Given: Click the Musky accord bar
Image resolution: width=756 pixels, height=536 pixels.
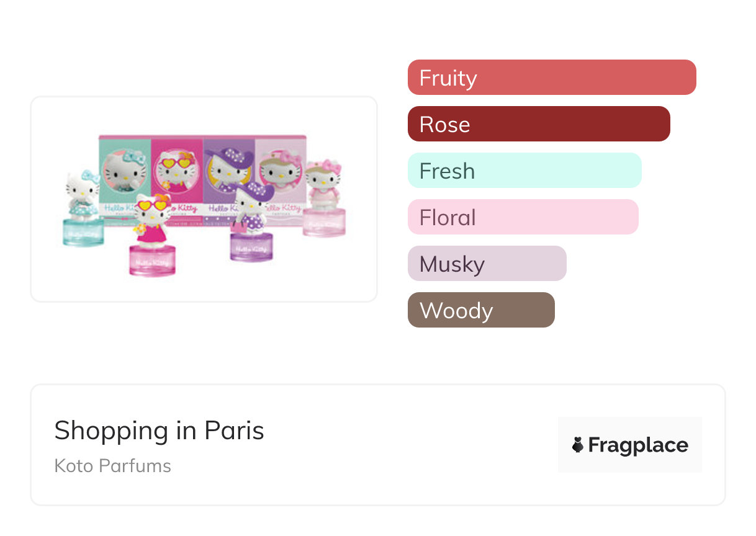Looking at the screenshot, I should (x=487, y=264).
